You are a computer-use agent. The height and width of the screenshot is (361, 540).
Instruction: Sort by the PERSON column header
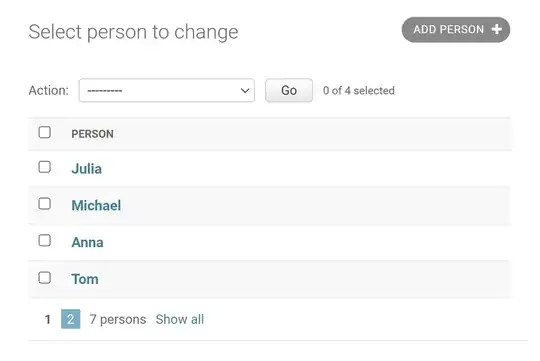pos(92,134)
